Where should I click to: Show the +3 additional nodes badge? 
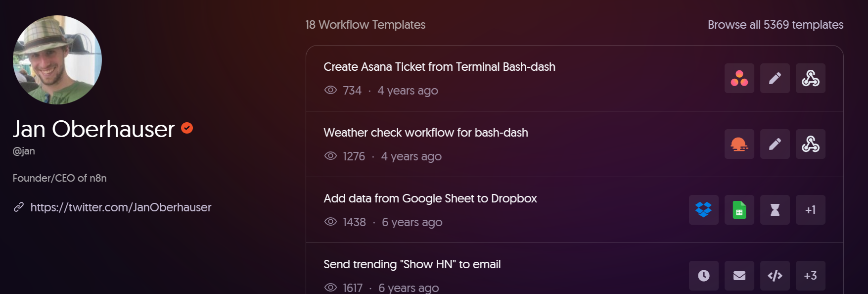click(x=810, y=276)
